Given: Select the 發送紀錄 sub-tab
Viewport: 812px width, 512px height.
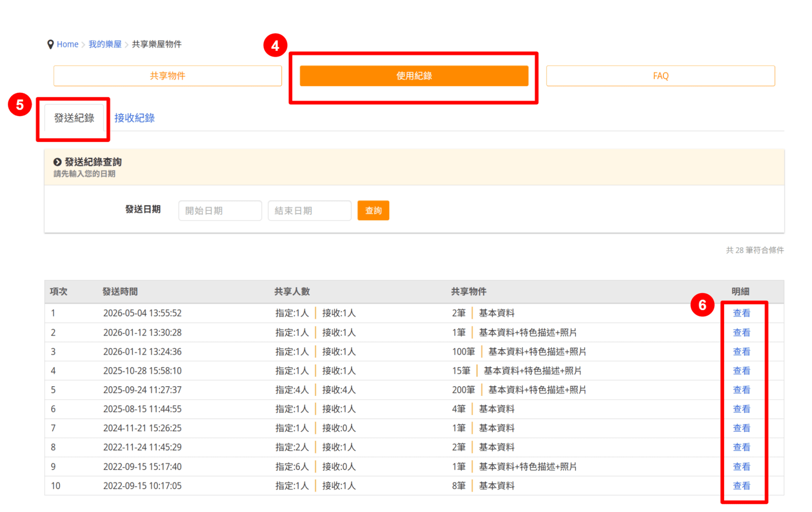Looking at the screenshot, I should pyautogui.click(x=74, y=118).
